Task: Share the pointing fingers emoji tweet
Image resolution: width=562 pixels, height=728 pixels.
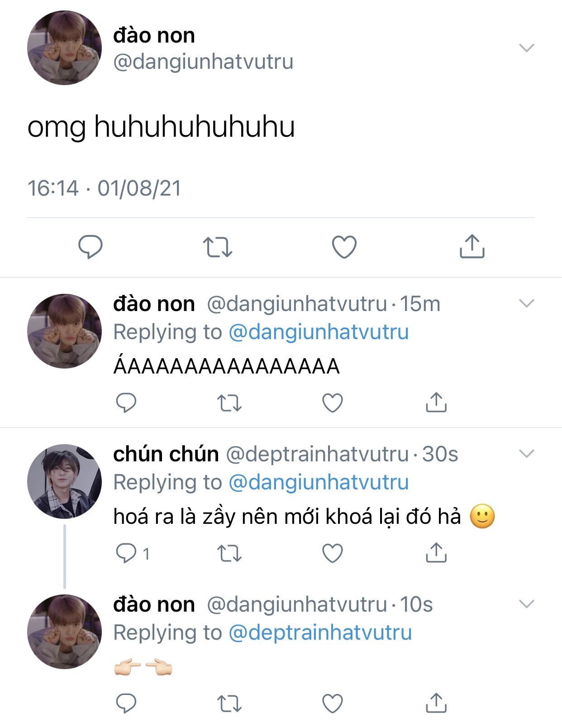Action: (x=436, y=703)
